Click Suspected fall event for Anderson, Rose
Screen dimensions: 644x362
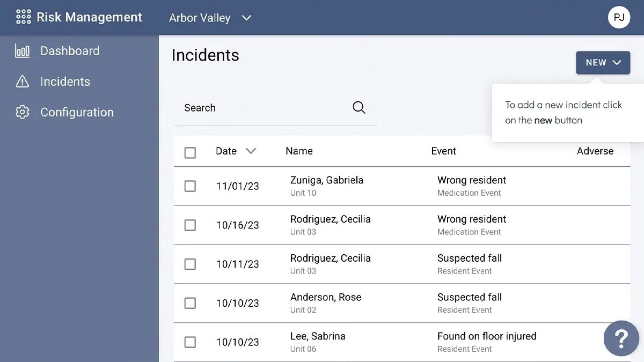(x=470, y=297)
